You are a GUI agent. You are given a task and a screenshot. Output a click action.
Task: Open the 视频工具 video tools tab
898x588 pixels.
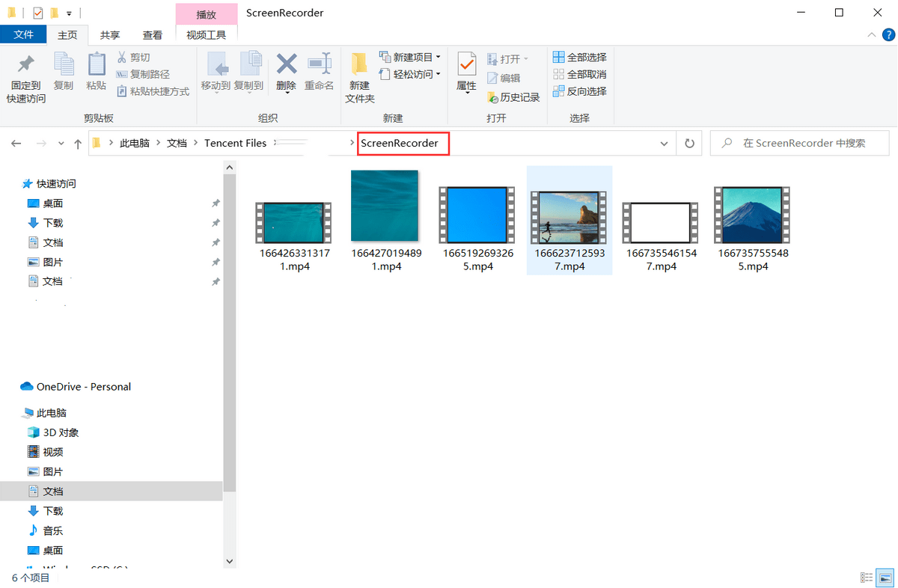click(x=207, y=35)
